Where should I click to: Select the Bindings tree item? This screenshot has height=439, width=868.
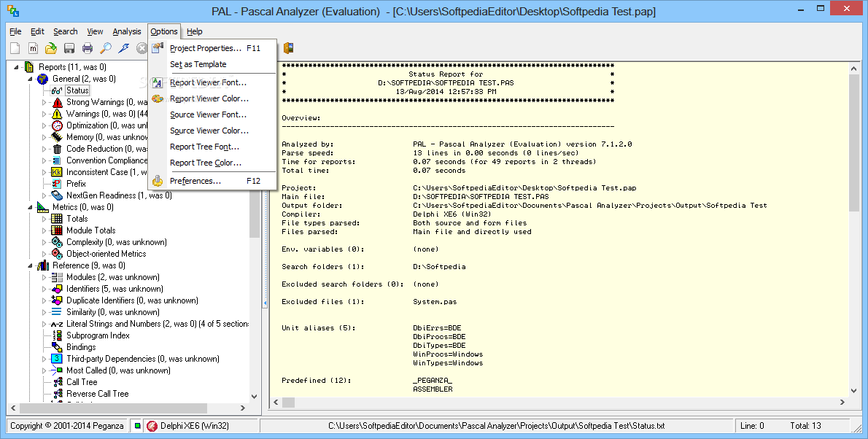click(x=81, y=347)
